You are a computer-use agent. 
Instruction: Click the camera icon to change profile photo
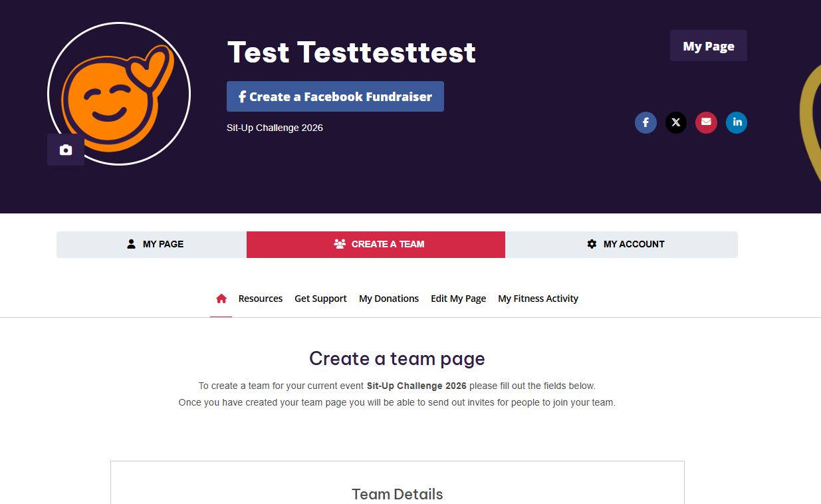pos(65,150)
